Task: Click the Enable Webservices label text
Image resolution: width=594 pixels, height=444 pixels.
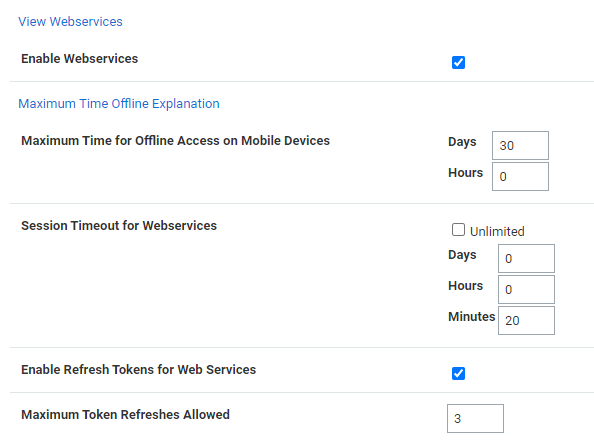Action: coord(80,59)
